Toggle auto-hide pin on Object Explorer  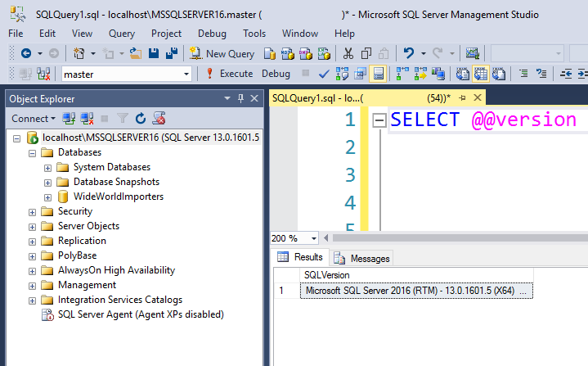(240, 98)
